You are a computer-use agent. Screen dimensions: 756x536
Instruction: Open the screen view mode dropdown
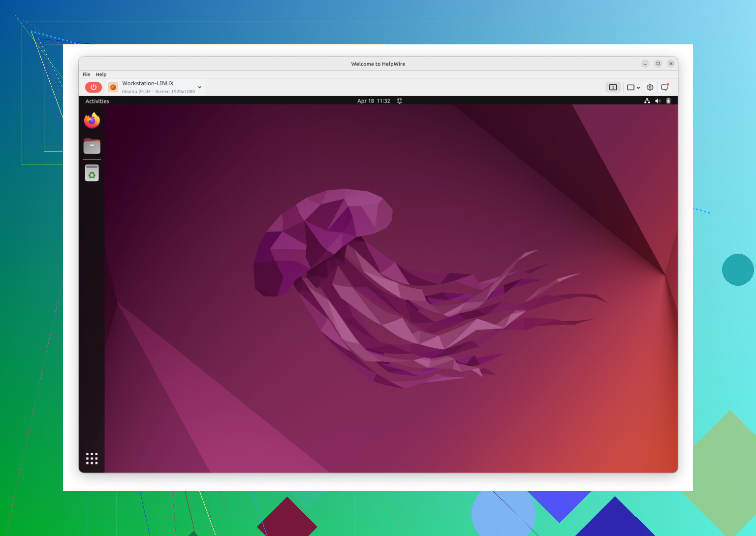[633, 87]
